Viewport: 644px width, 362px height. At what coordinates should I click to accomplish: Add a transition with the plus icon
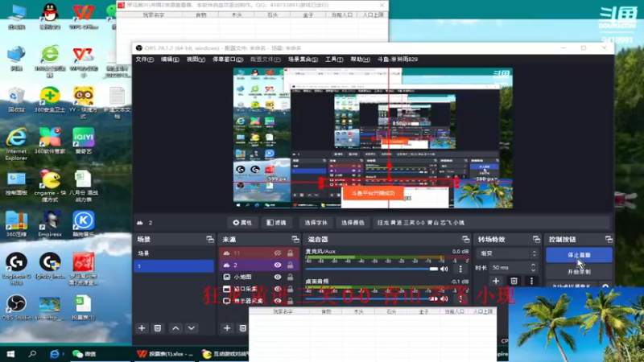(x=496, y=281)
